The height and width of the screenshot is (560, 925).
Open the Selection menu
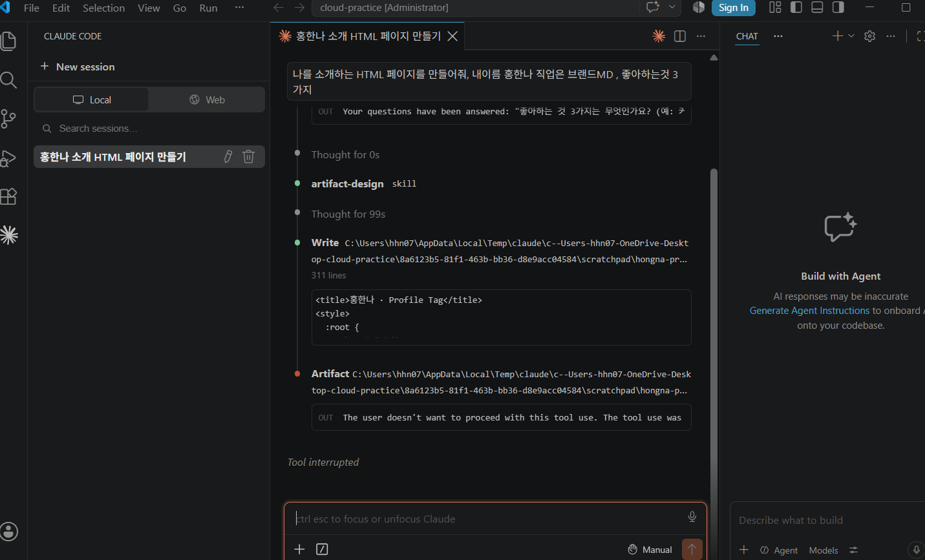click(104, 8)
